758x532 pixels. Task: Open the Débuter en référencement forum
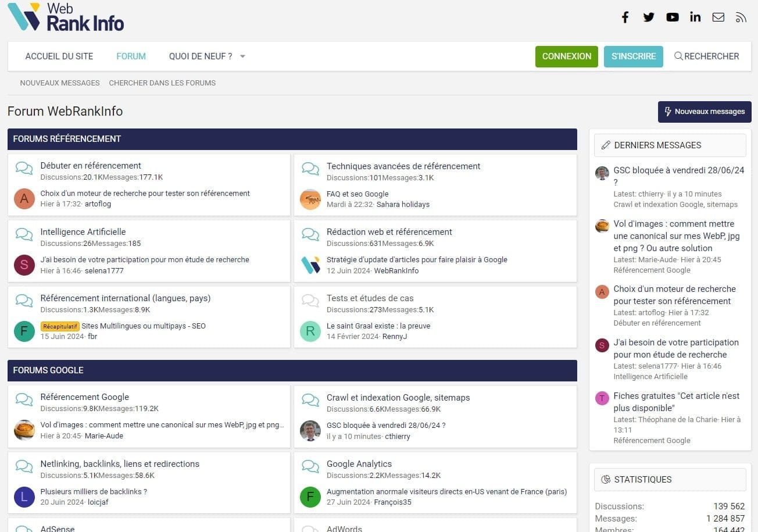91,166
